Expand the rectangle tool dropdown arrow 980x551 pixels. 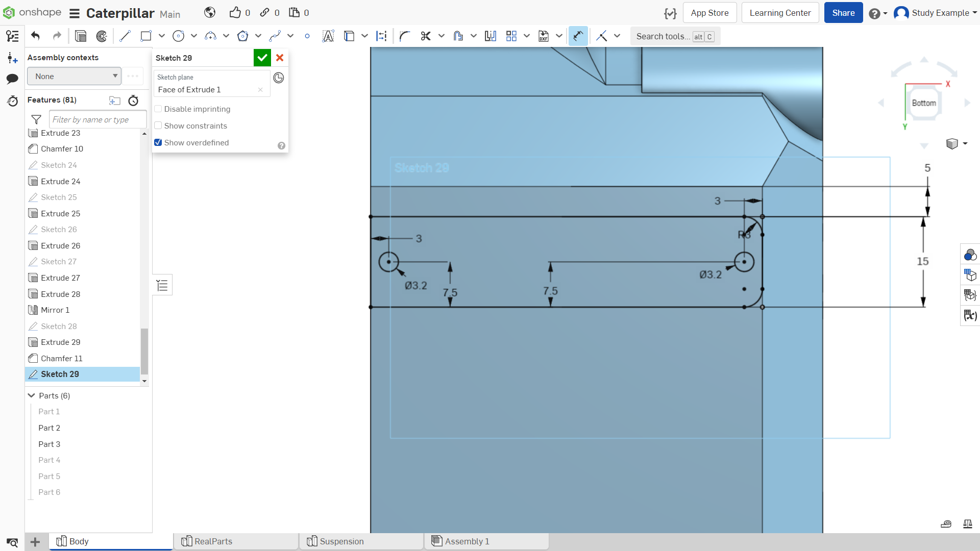point(162,36)
